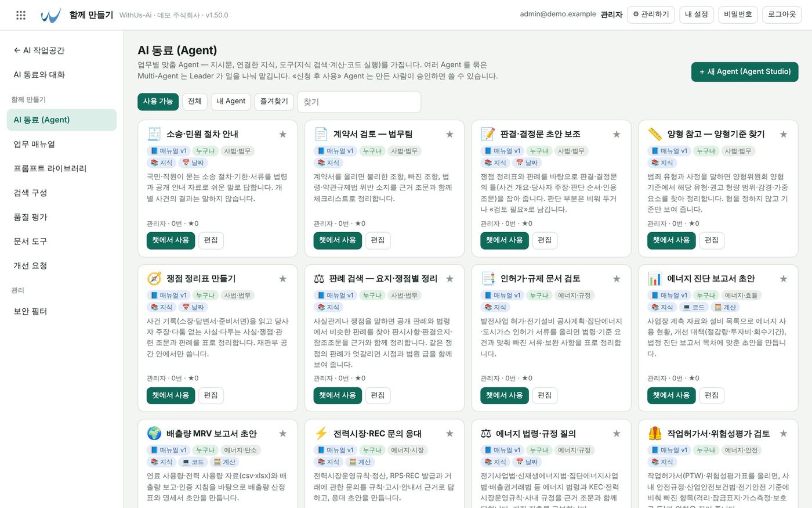The height and width of the screenshot is (508, 812).
Task: Click the 에너지 법령·규정 질의 scales icon
Action: click(486, 433)
